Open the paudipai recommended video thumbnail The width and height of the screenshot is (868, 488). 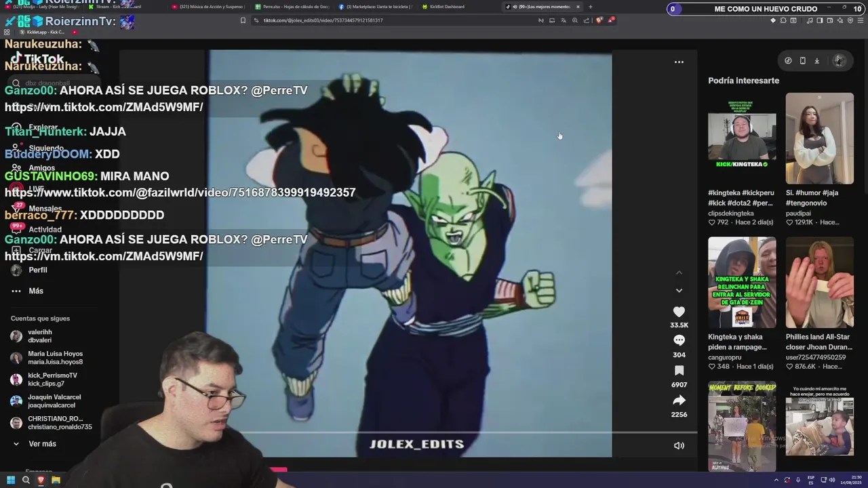click(819, 138)
